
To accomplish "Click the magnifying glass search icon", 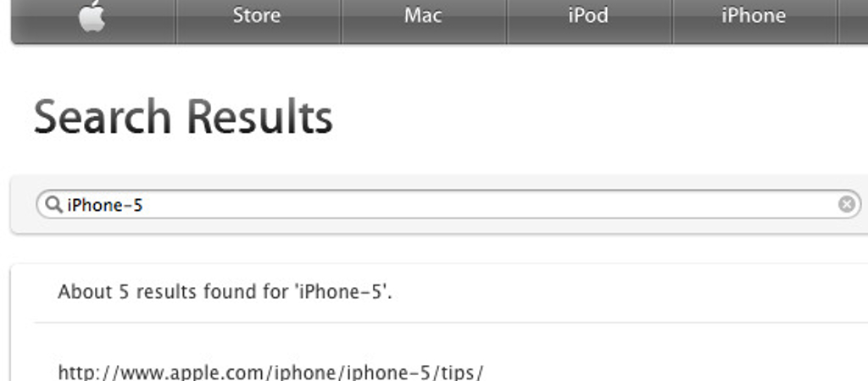I will pos(53,205).
